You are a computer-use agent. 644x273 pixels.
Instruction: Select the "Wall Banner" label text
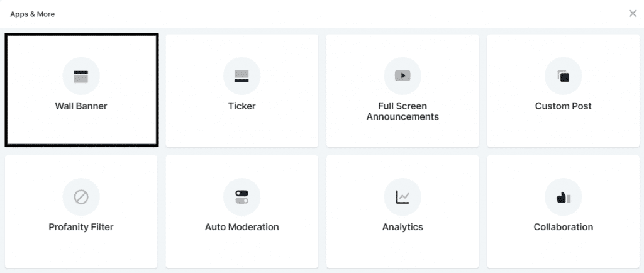click(81, 106)
